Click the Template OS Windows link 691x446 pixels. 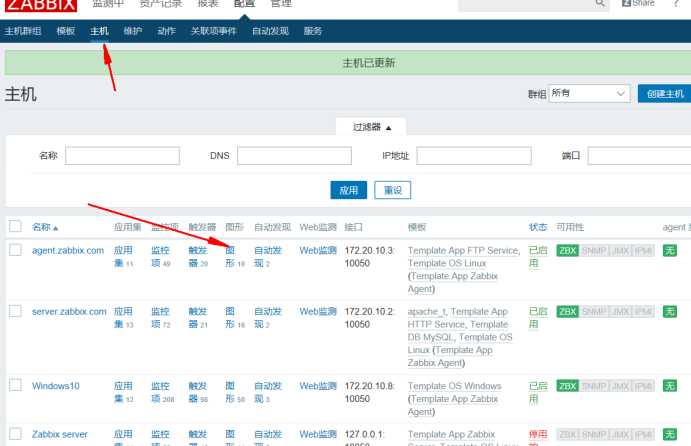[x=454, y=386]
